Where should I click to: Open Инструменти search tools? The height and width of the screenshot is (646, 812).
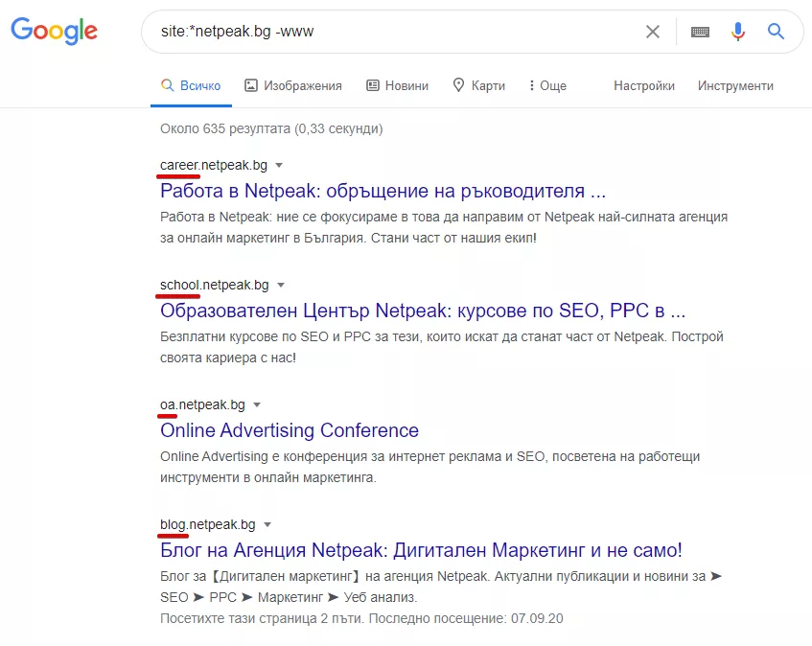(x=735, y=85)
